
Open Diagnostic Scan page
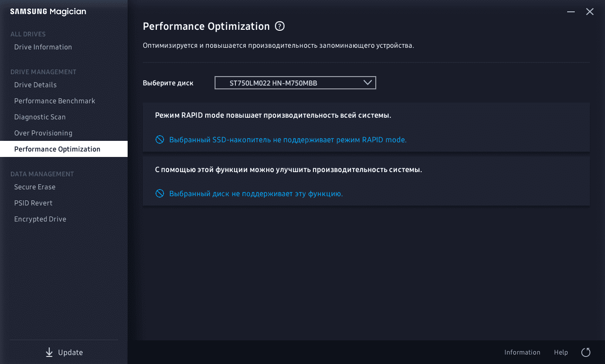[x=40, y=117]
